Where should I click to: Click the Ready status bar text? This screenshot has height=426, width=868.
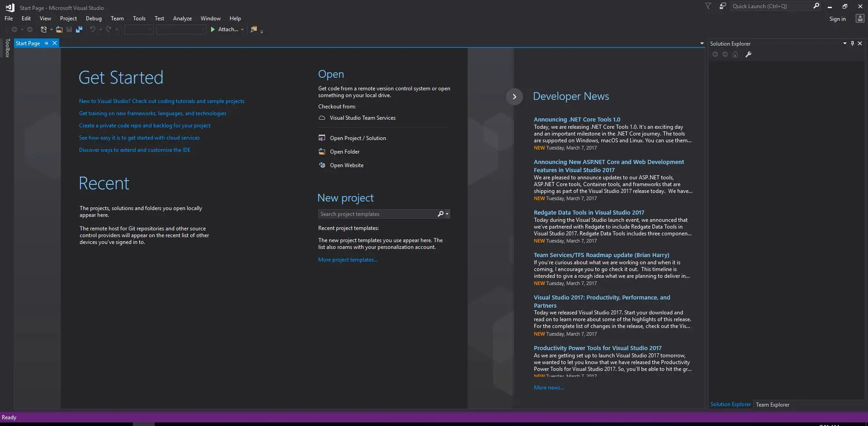click(9, 417)
